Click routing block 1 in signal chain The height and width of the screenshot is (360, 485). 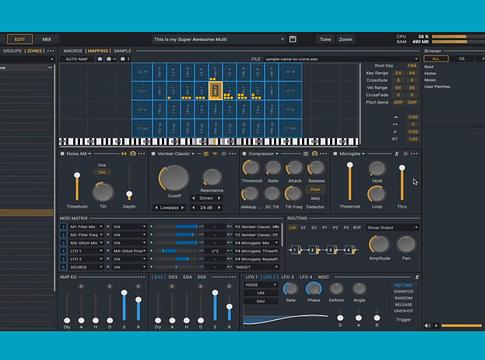tap(295, 249)
